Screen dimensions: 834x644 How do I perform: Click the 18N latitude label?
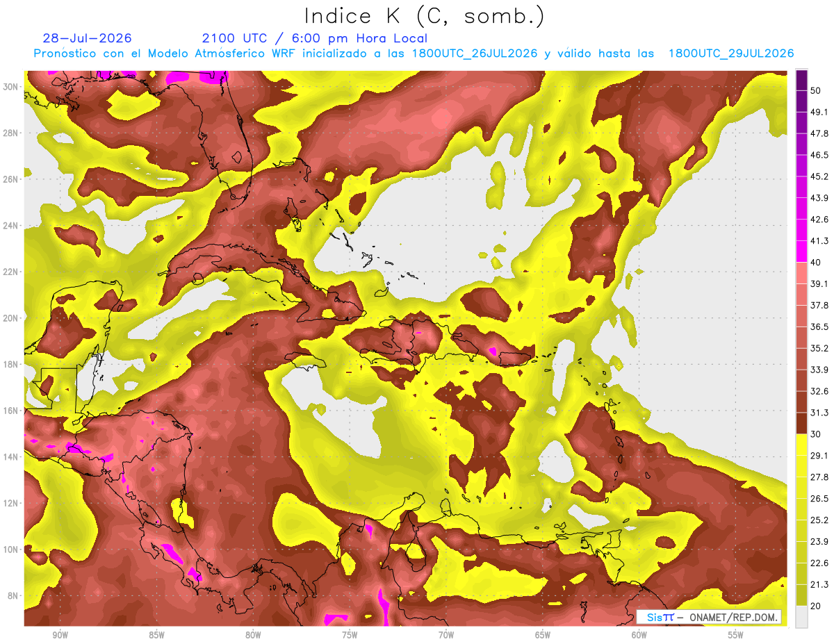pos(12,364)
